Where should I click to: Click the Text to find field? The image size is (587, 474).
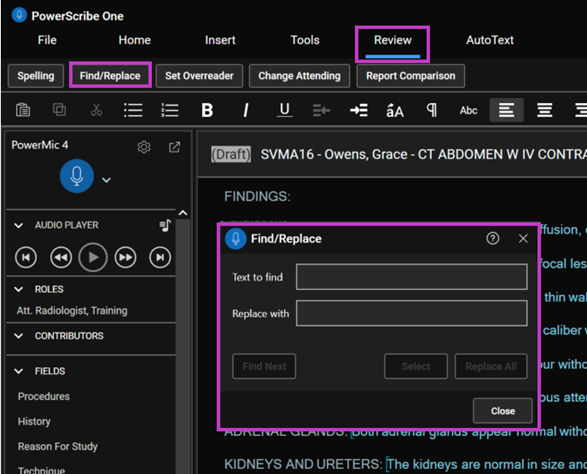pos(412,277)
